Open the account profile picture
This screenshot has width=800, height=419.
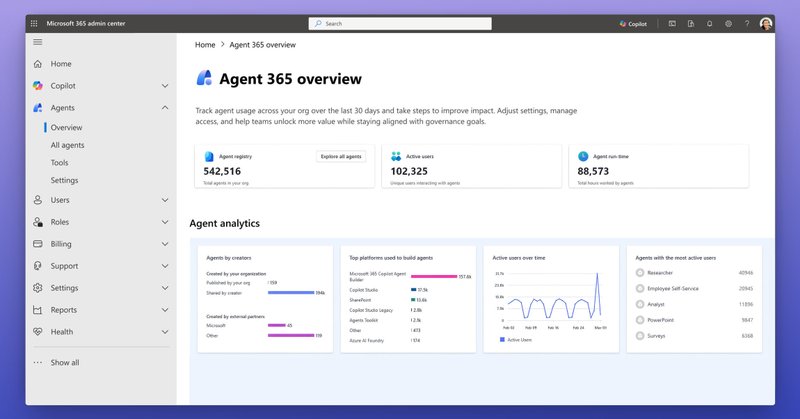coord(765,23)
